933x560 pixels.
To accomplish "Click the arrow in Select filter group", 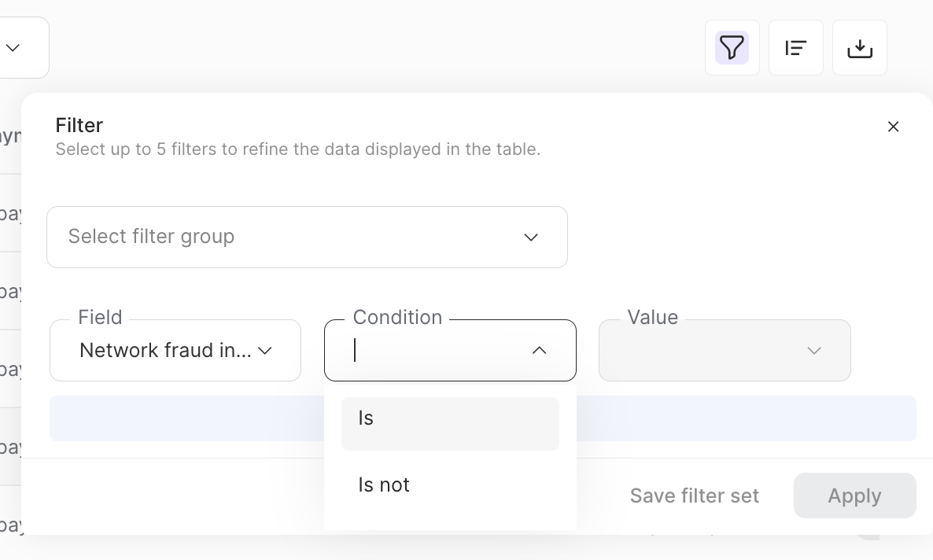I will coord(531,238).
